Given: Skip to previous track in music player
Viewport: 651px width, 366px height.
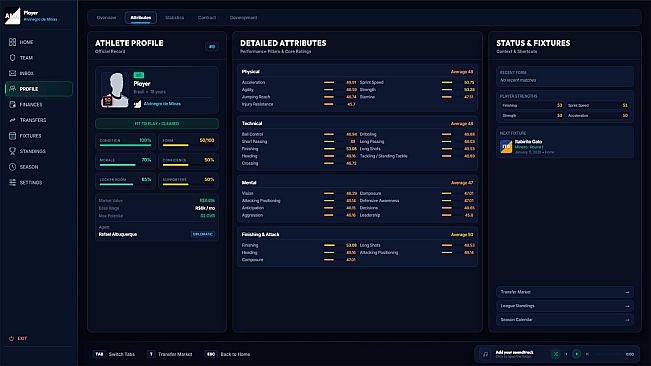Looking at the screenshot, I should click(566, 354).
